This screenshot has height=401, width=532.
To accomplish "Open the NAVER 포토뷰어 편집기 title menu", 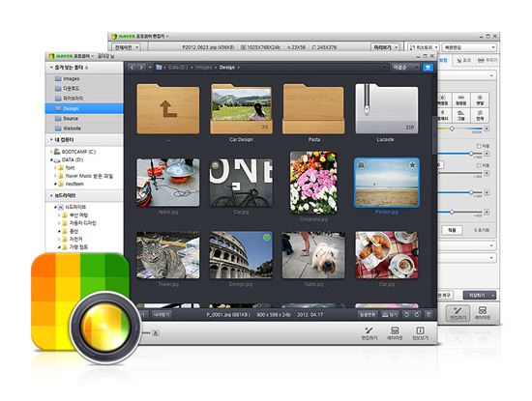I will [140, 37].
